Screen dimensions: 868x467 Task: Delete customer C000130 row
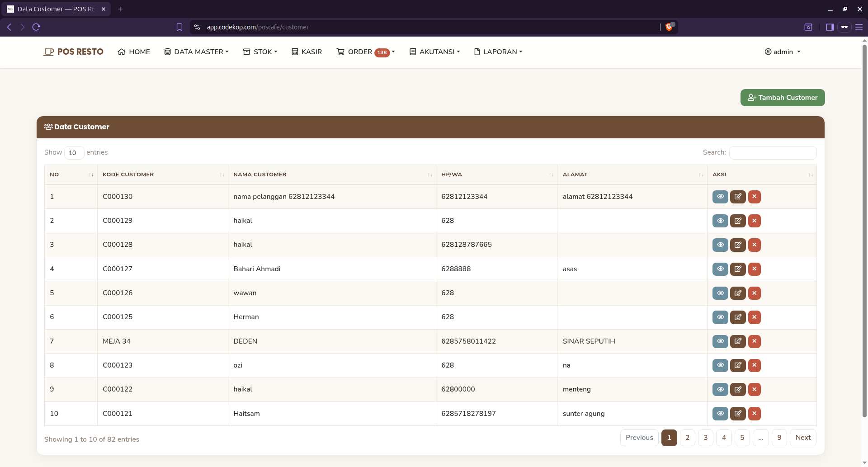click(754, 197)
